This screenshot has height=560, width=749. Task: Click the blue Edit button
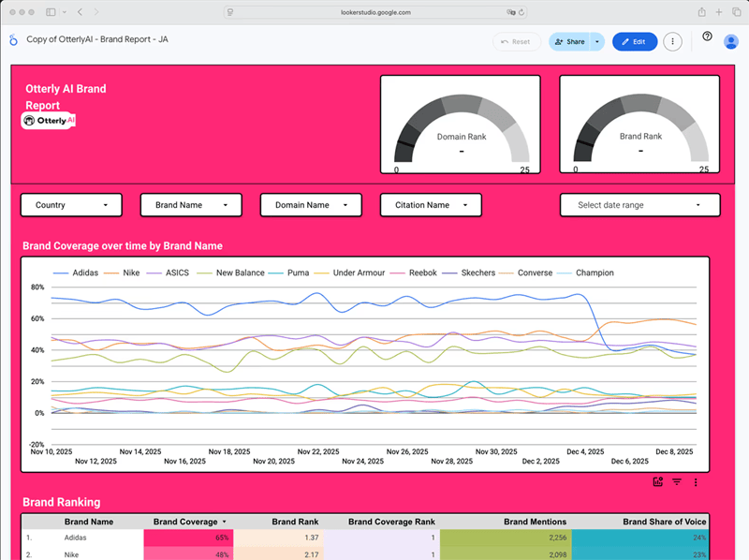(634, 41)
